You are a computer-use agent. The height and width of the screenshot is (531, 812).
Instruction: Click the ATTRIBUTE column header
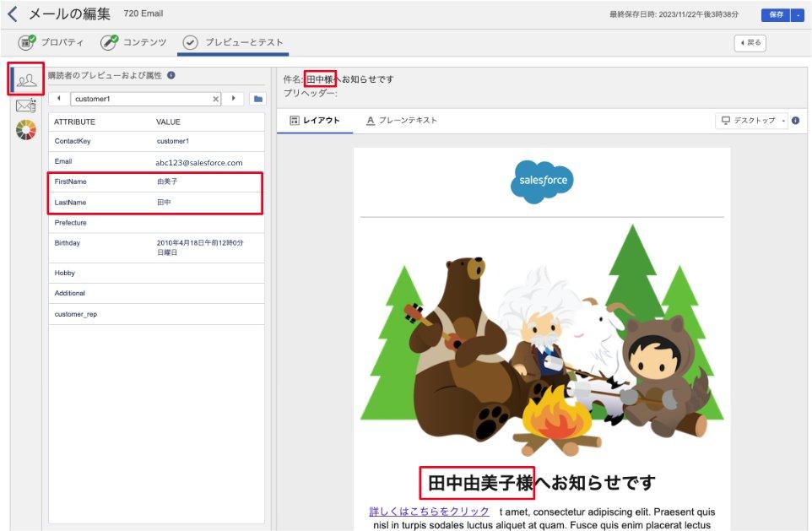[x=74, y=122]
